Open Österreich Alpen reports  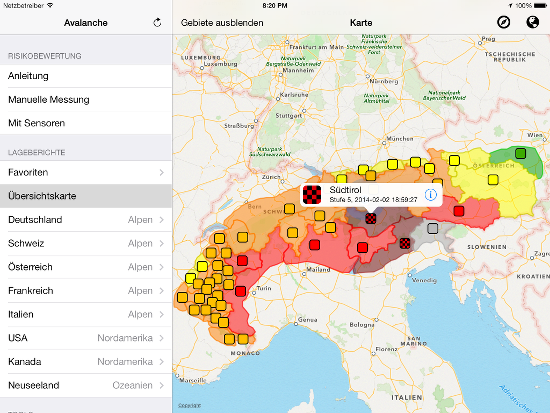pos(86,267)
